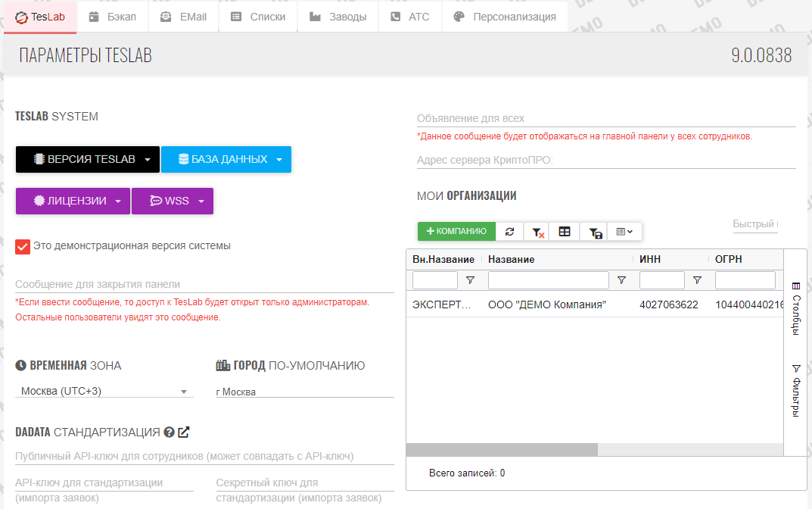Open the list view options dropdown
The width and height of the screenshot is (812, 509).
click(x=625, y=231)
